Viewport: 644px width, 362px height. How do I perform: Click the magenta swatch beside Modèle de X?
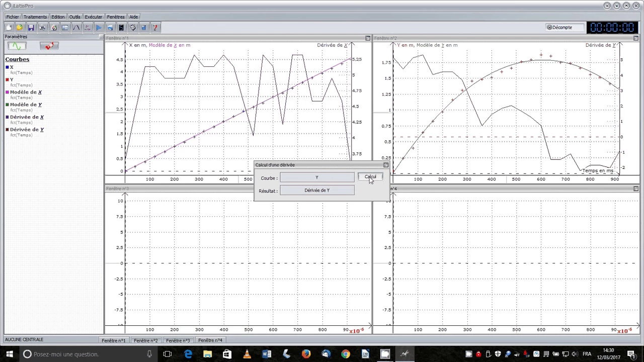pyautogui.click(x=7, y=93)
